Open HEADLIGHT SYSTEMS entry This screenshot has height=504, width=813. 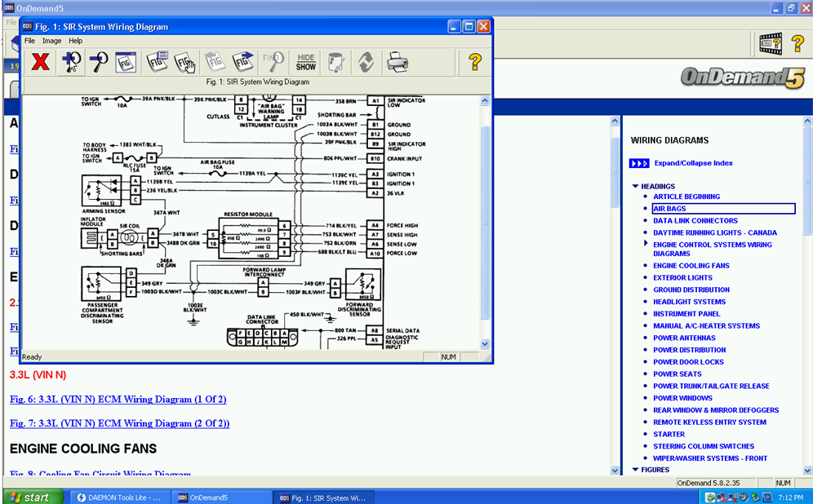689,302
